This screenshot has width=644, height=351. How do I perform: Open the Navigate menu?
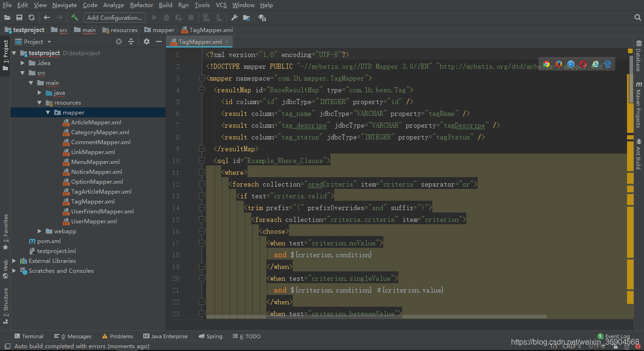(x=65, y=5)
